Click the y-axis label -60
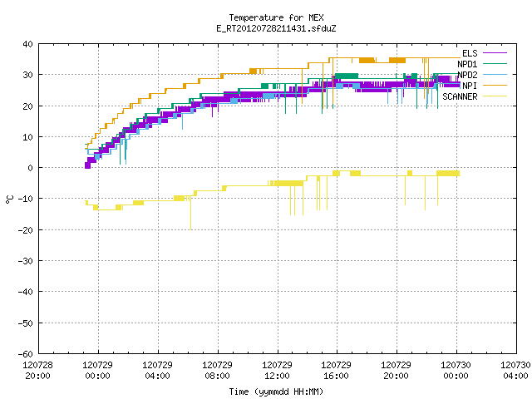This screenshot has width=532, height=399. [26, 354]
